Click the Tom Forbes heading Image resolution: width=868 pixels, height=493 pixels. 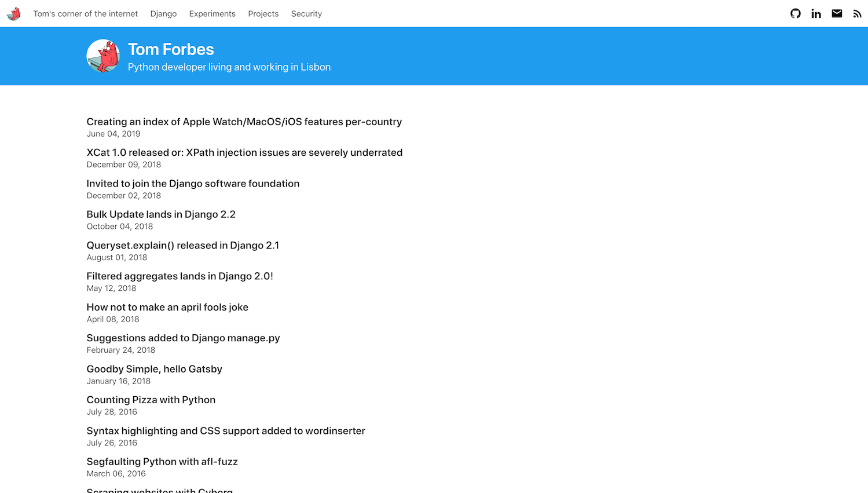(171, 49)
